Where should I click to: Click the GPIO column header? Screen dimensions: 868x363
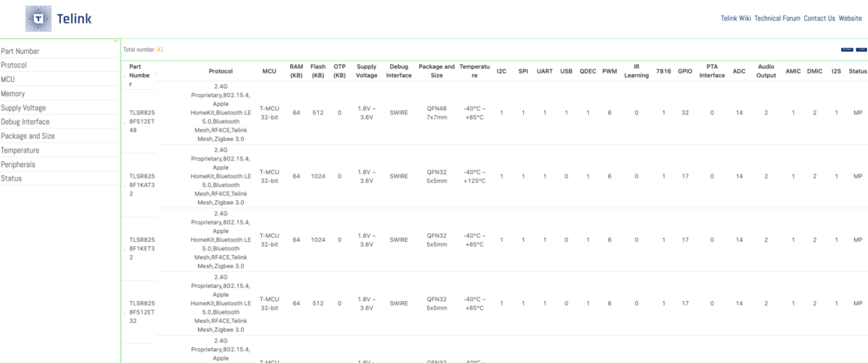(x=685, y=71)
